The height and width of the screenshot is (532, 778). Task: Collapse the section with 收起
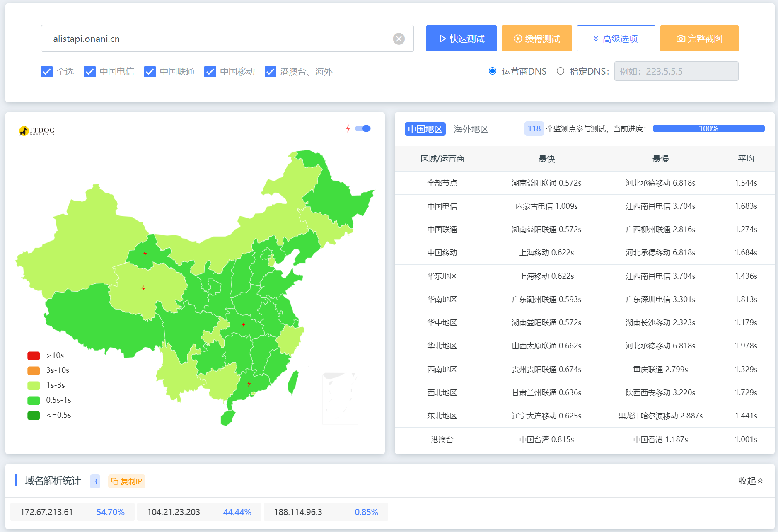click(750, 481)
